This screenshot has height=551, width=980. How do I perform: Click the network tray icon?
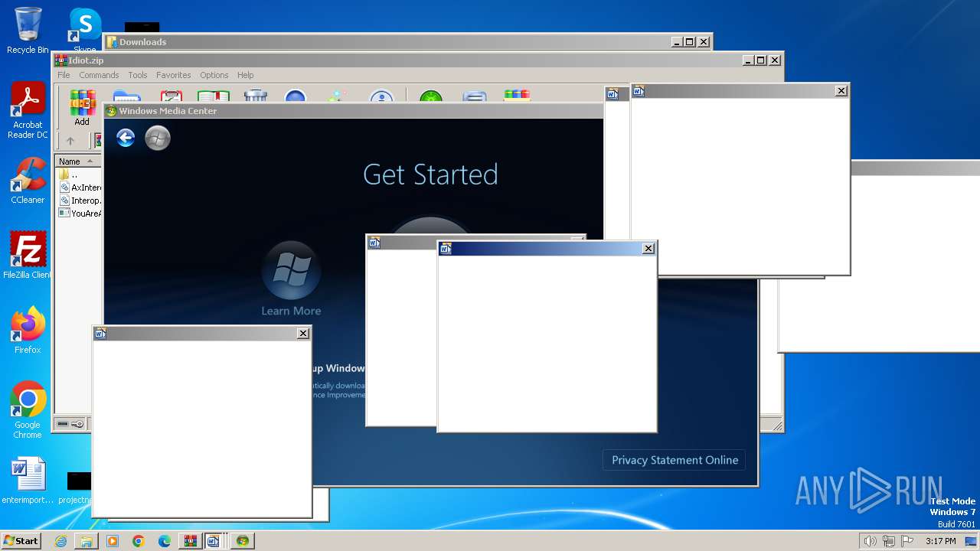(x=888, y=541)
